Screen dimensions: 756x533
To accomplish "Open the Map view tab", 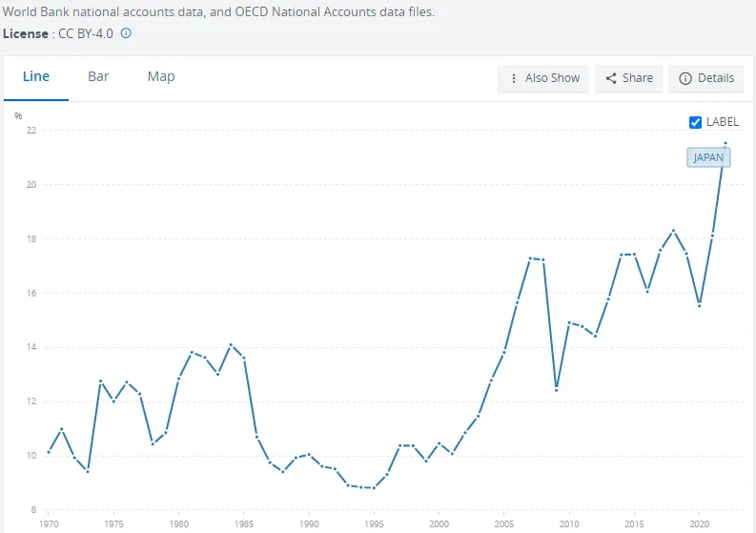I will pyautogui.click(x=161, y=76).
